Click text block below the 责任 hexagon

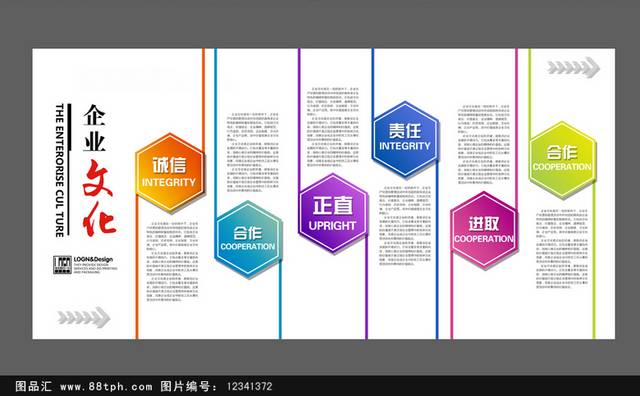(x=405, y=226)
